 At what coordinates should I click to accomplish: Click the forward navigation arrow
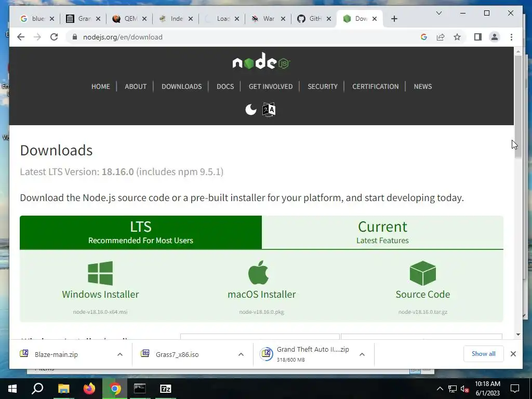click(37, 37)
